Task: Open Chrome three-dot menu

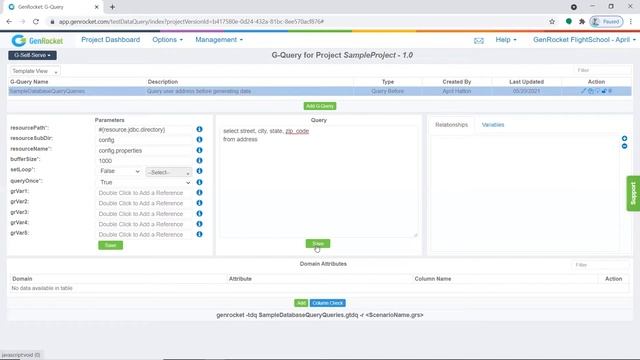Action: [x=631, y=22]
